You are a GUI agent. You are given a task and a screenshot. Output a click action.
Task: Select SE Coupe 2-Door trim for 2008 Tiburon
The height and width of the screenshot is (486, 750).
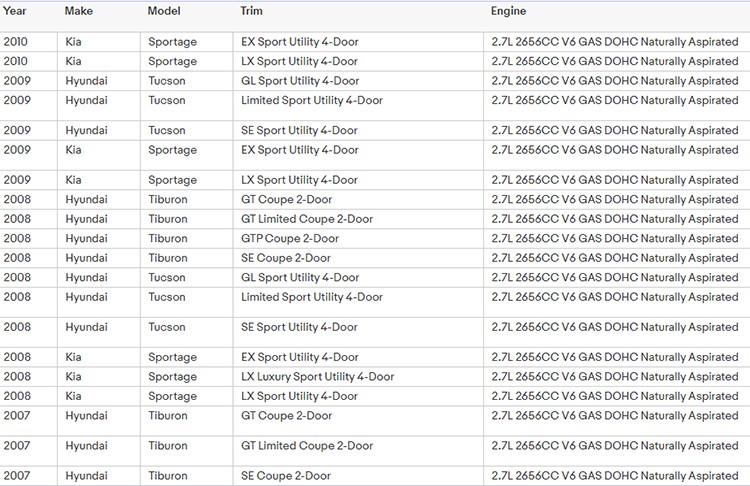[286, 258]
